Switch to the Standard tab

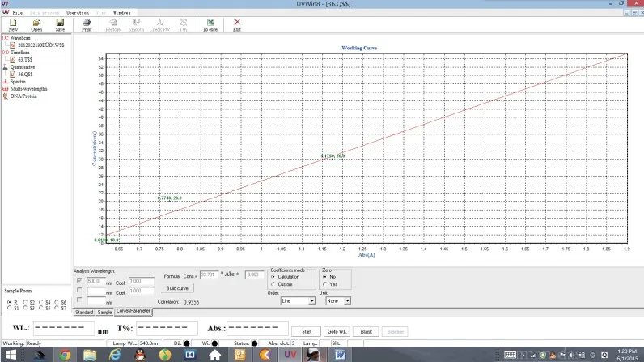(x=85, y=311)
